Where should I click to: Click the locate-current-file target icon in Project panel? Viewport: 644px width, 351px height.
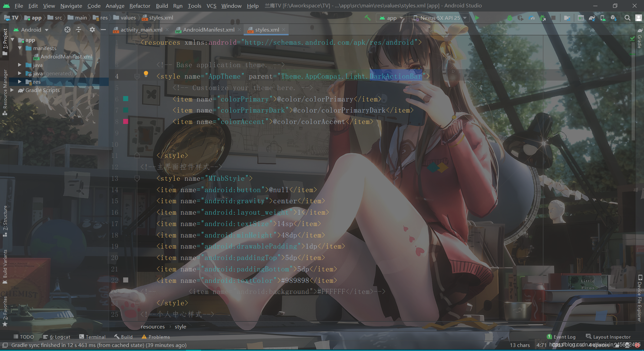(x=67, y=30)
